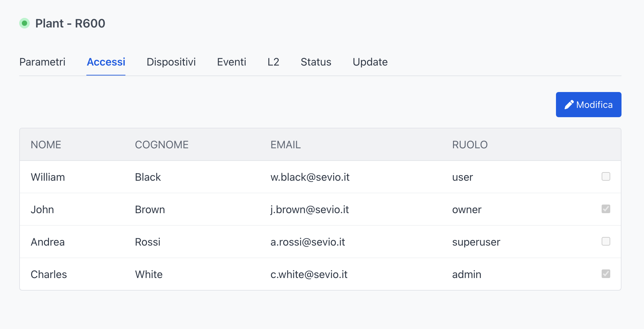This screenshot has height=329, width=644.
Task: Toggle the checkbox for Charles White
Action: (x=606, y=274)
